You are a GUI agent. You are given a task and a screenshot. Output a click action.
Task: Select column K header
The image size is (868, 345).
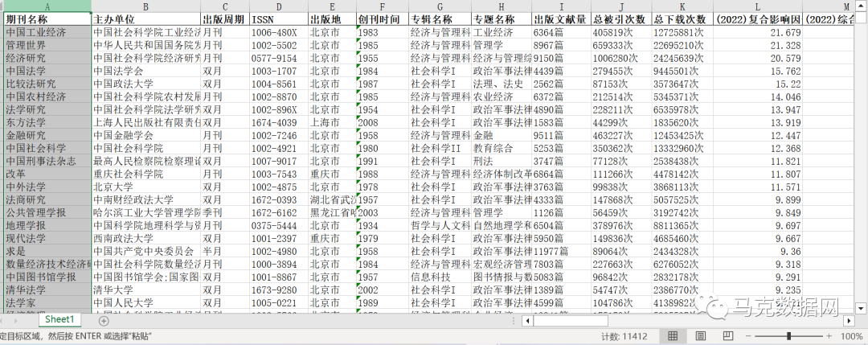pyautogui.click(x=682, y=6)
